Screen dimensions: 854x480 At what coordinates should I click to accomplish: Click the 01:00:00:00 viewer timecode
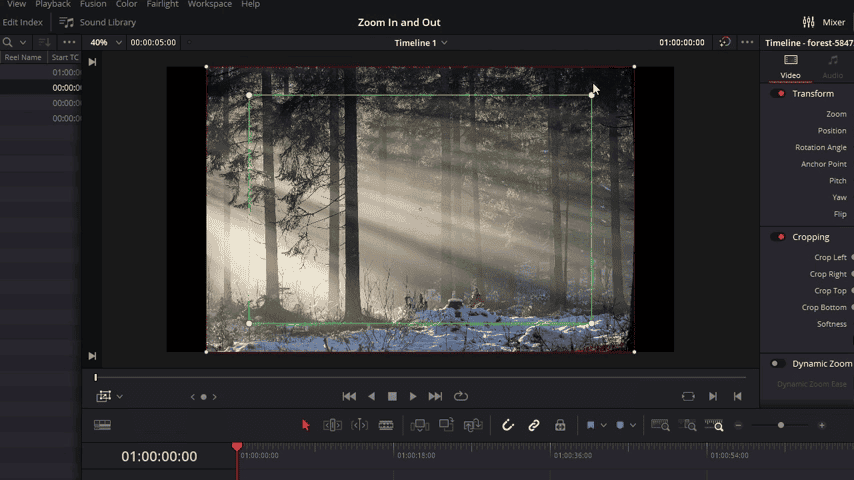click(x=681, y=42)
